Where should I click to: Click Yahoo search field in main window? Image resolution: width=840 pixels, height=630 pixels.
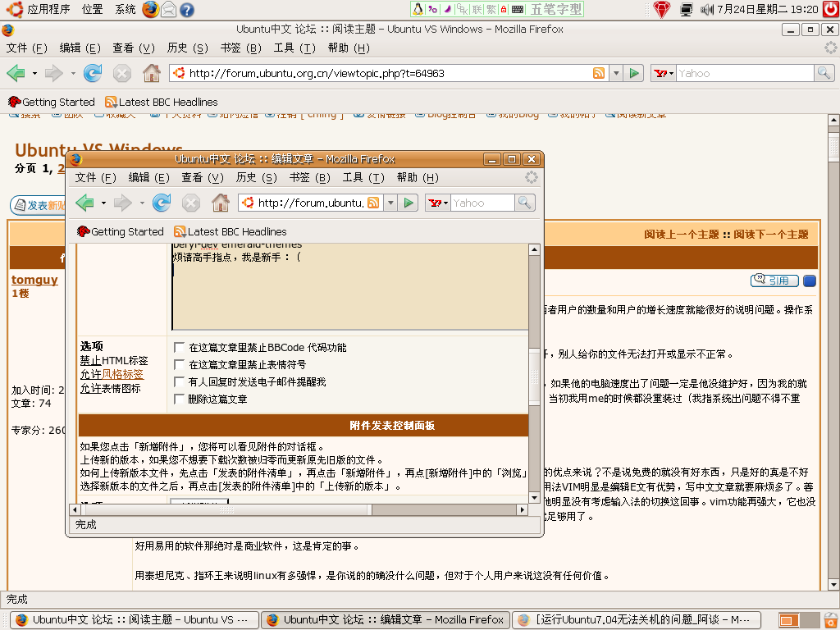tap(745, 73)
